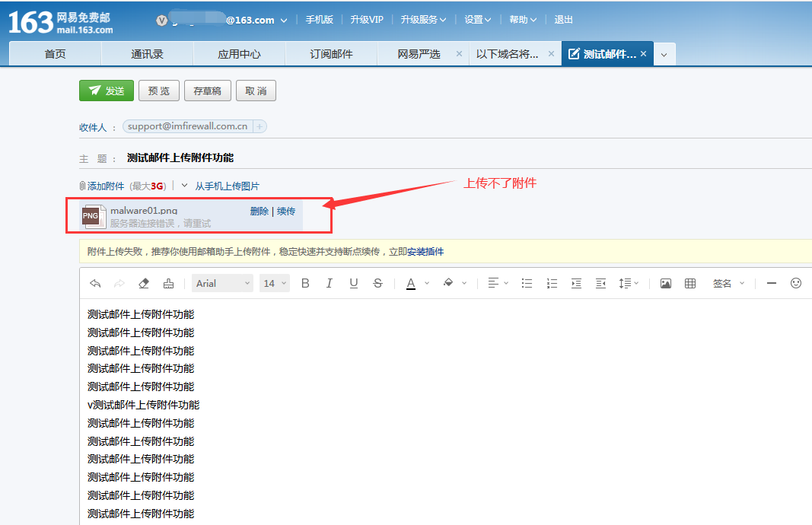Open the 网易严选 tab

[x=419, y=54]
